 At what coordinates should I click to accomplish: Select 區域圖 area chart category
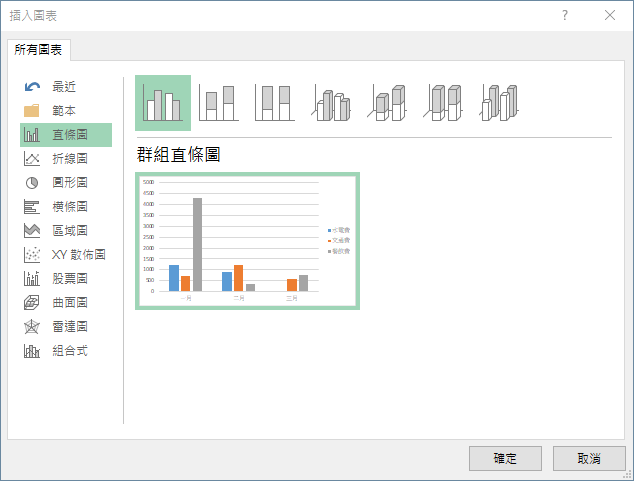[68, 231]
